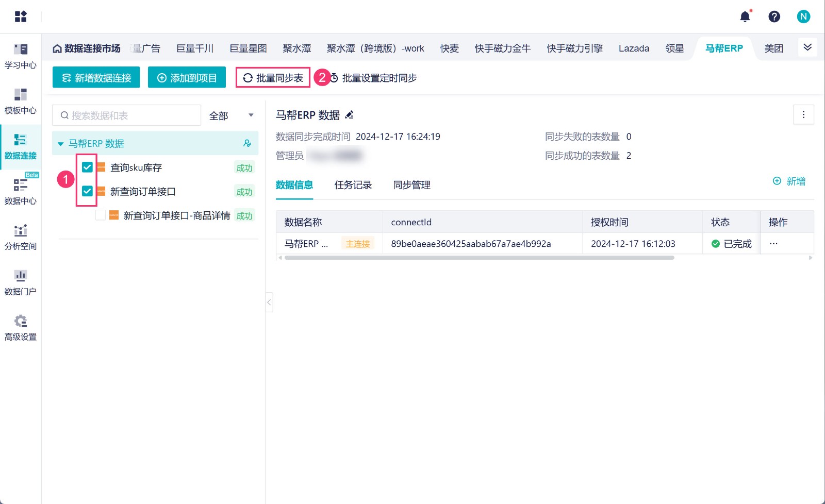The width and height of the screenshot is (825, 504).
Task: Open the help question mark icon
Action: click(x=774, y=16)
